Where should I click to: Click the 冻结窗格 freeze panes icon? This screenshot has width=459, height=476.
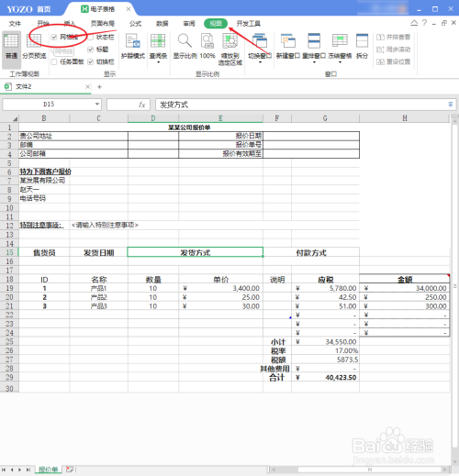[340, 41]
